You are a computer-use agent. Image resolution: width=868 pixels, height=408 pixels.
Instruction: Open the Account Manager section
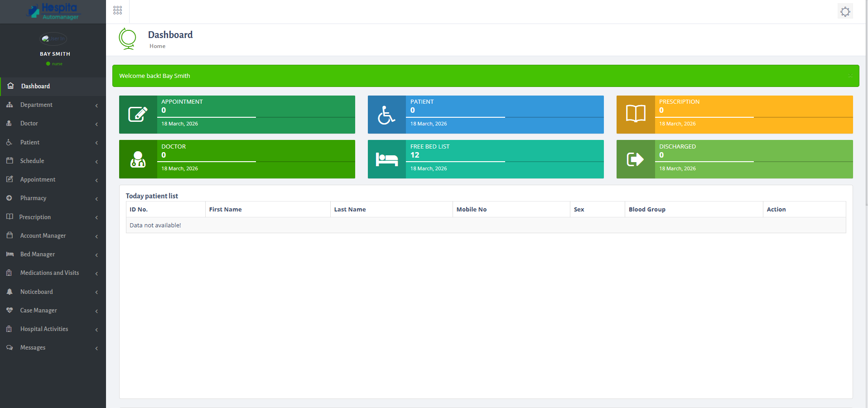tap(42, 235)
